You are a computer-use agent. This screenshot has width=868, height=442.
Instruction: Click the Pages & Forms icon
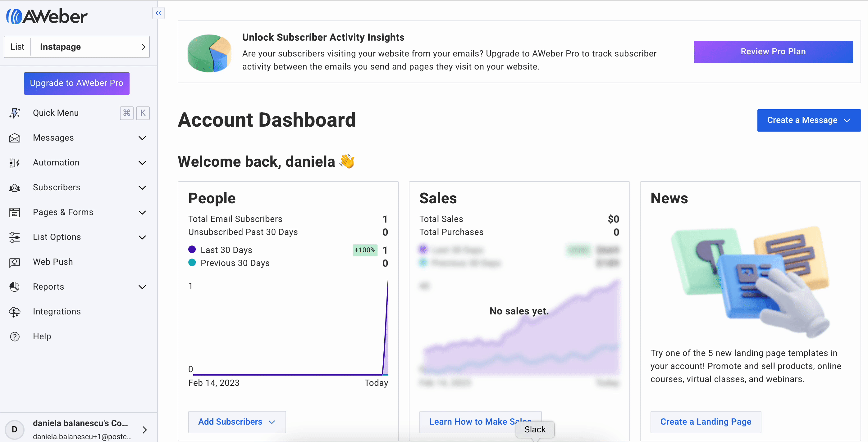[15, 212]
